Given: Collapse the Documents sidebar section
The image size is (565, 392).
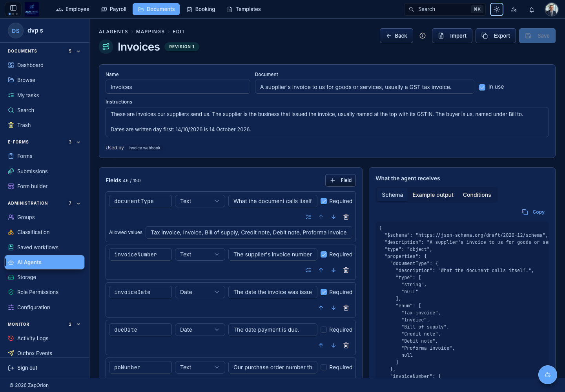Looking at the screenshot, I should pos(78,51).
